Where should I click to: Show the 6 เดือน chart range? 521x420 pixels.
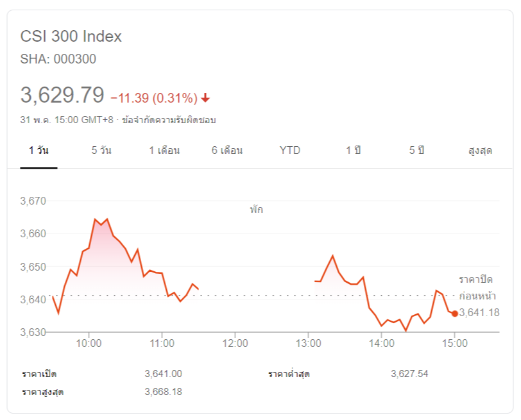(227, 151)
